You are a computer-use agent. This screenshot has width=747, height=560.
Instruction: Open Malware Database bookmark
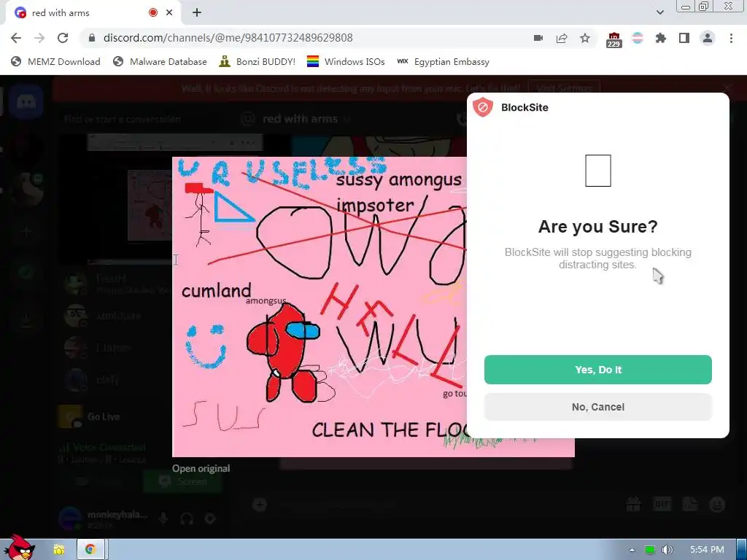(x=160, y=61)
